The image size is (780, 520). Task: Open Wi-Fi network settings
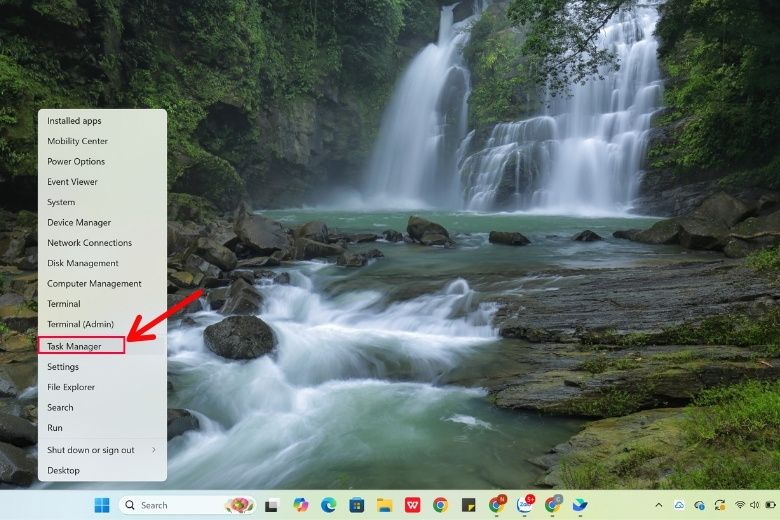coord(740,505)
